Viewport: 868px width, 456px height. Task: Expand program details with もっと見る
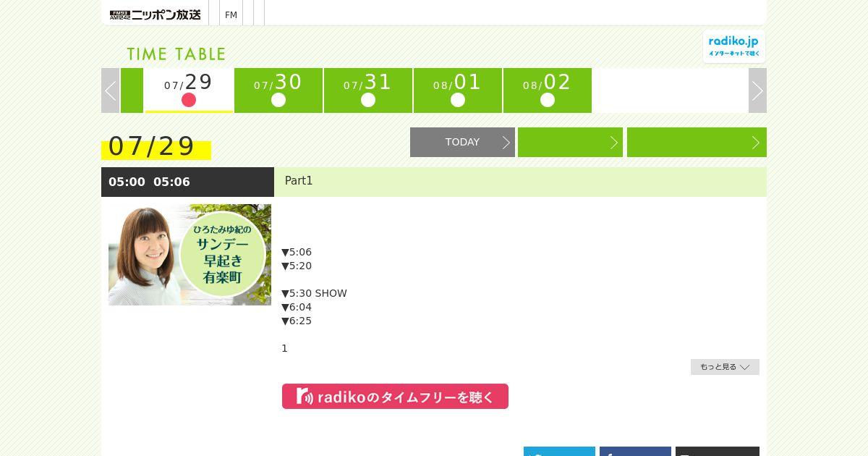[x=725, y=367]
